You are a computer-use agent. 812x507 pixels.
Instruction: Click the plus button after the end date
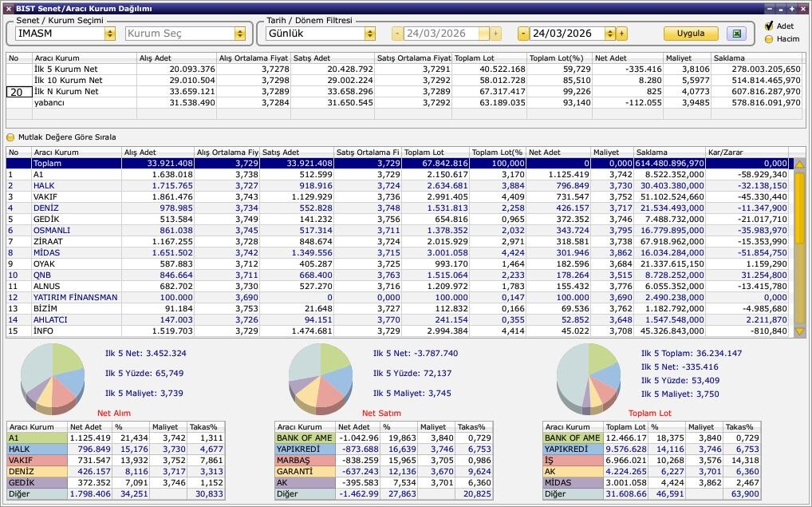pyautogui.click(x=622, y=34)
